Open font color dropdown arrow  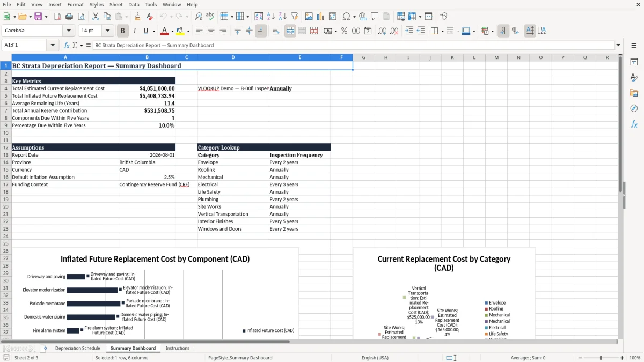172,31
